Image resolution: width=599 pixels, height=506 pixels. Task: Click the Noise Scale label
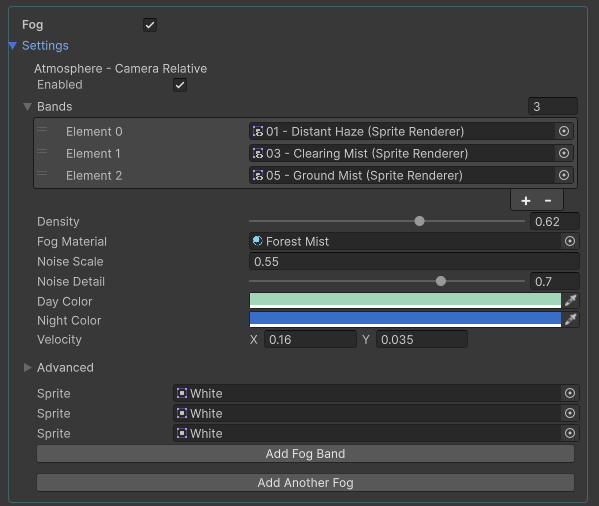coord(70,262)
